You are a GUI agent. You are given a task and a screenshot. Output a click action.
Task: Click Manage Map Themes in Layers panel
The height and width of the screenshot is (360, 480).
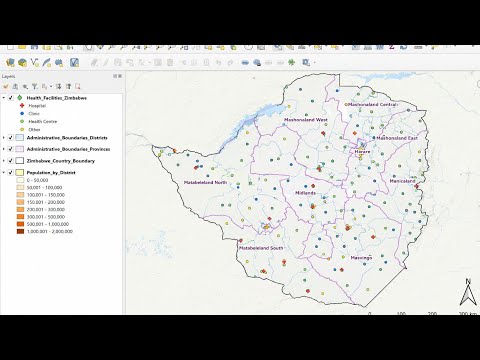(x=25, y=87)
